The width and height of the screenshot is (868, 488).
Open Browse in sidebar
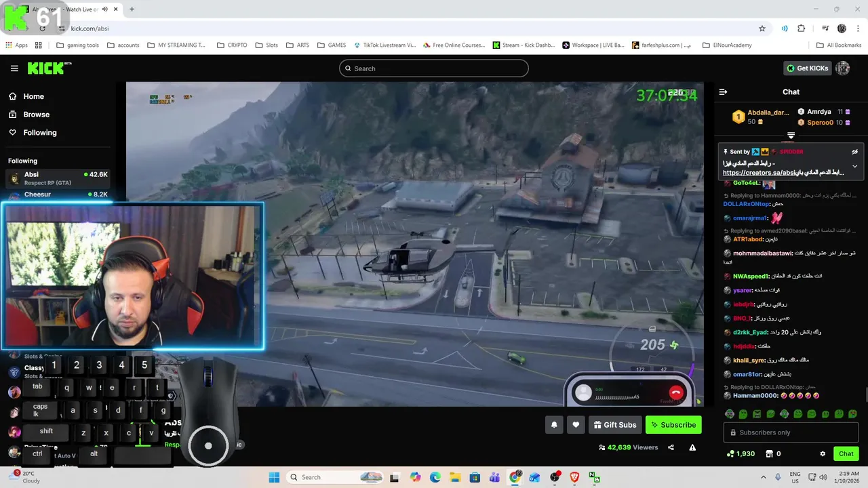[x=29, y=115]
